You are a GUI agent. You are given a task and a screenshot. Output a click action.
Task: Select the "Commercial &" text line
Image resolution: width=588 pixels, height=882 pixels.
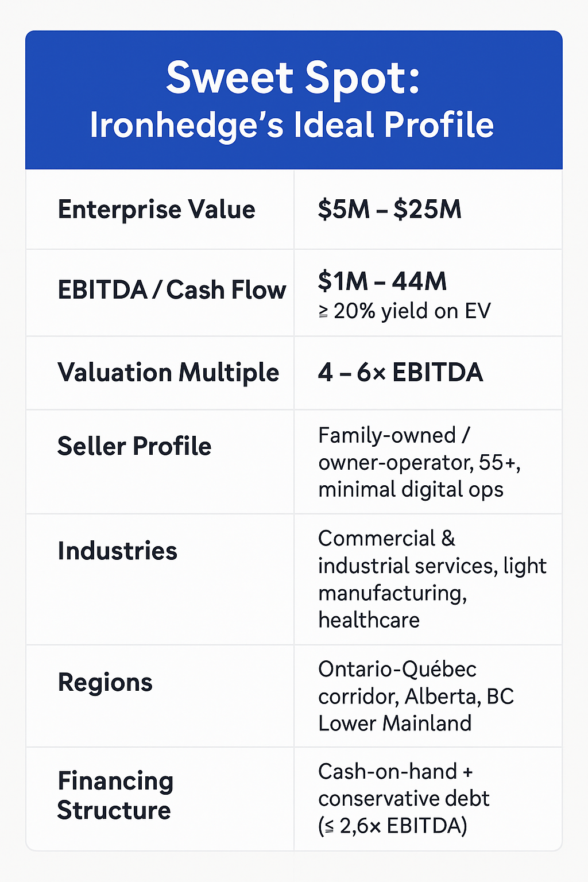click(386, 539)
